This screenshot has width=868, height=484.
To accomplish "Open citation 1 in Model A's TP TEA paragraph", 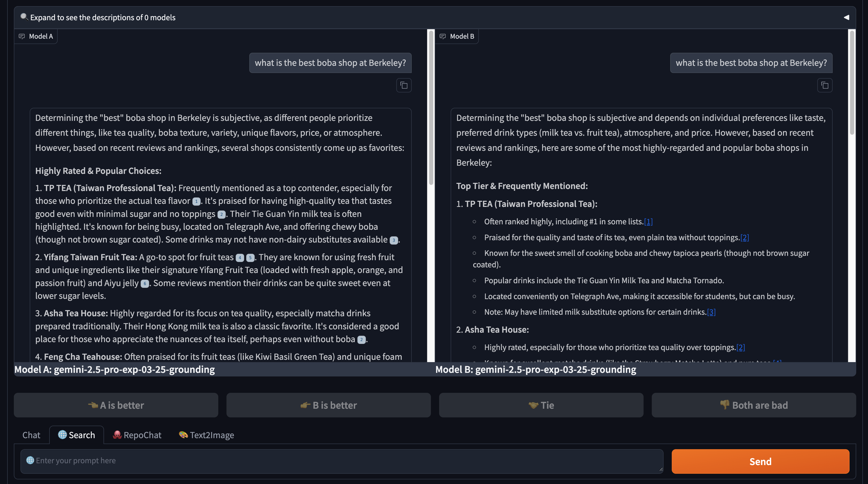I will tap(197, 202).
